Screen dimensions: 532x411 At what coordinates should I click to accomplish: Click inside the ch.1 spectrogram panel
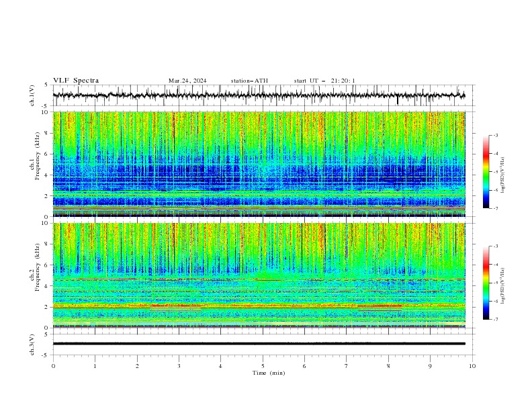[259, 164]
